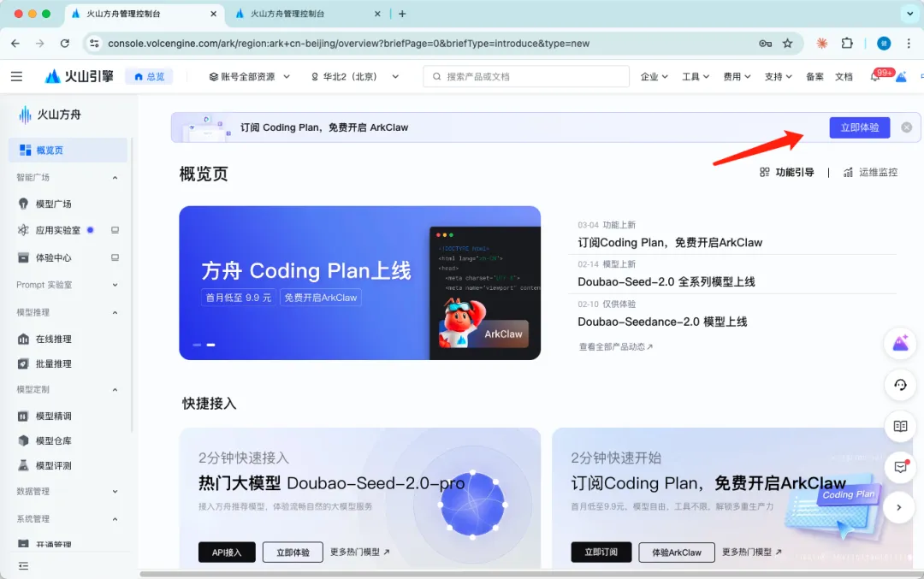Click the purple AI assistant floating icon

click(900, 344)
